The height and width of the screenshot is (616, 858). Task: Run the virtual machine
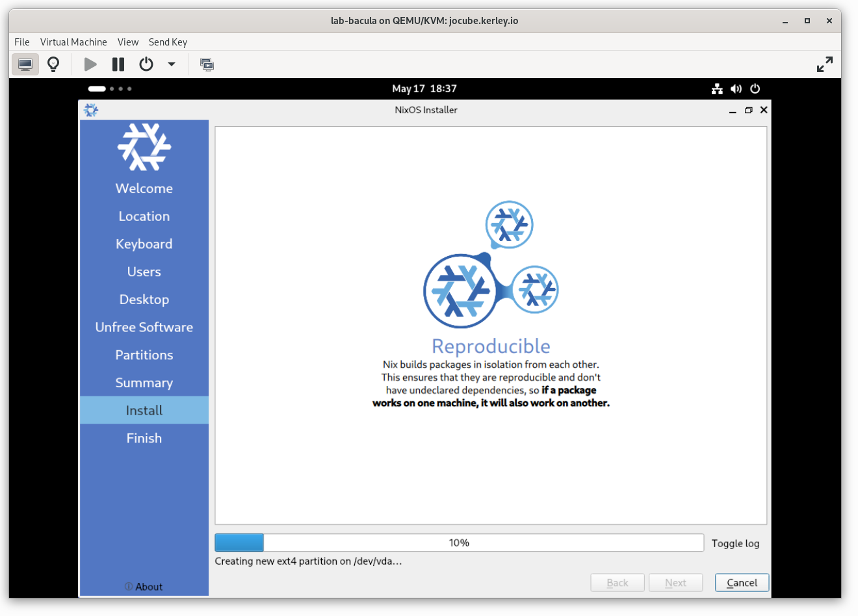[x=90, y=64]
